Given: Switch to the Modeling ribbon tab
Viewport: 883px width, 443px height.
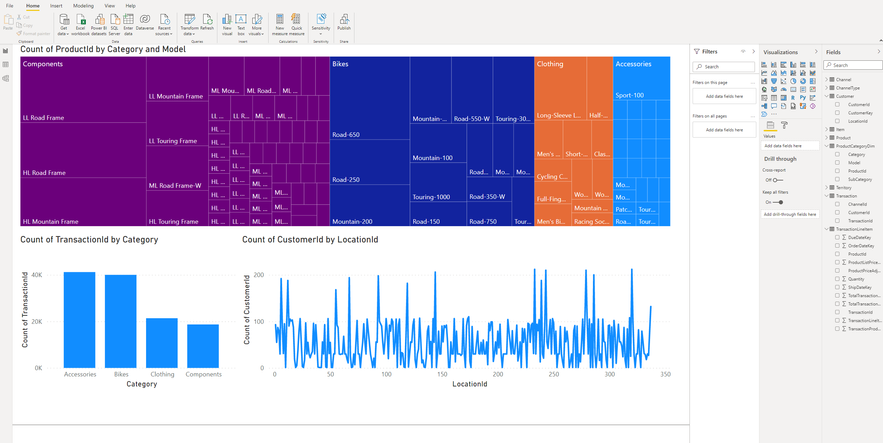Looking at the screenshot, I should click(83, 6).
